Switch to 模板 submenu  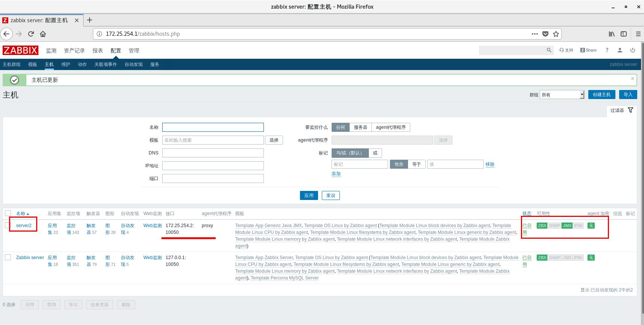point(33,64)
